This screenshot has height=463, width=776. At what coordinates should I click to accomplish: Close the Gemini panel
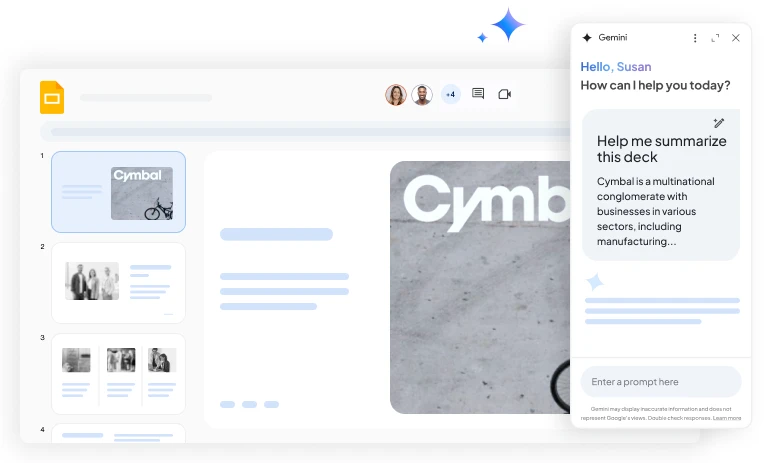736,38
